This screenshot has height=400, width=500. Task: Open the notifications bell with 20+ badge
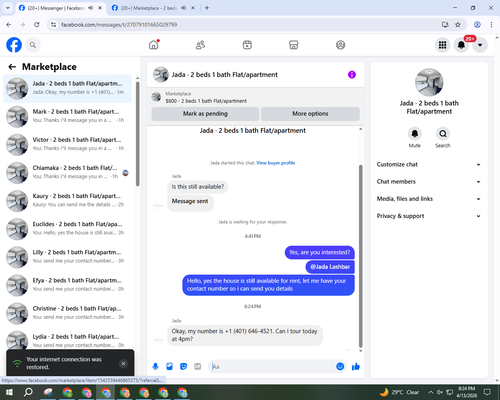coord(461,45)
